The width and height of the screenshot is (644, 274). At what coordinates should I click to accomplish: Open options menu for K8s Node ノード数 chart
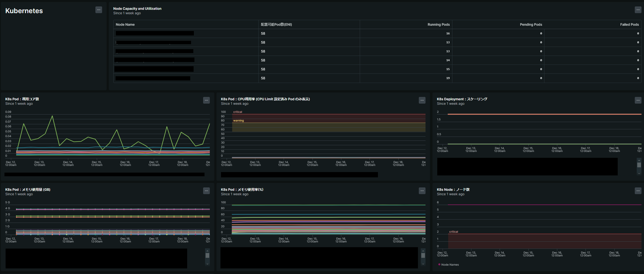(x=638, y=191)
